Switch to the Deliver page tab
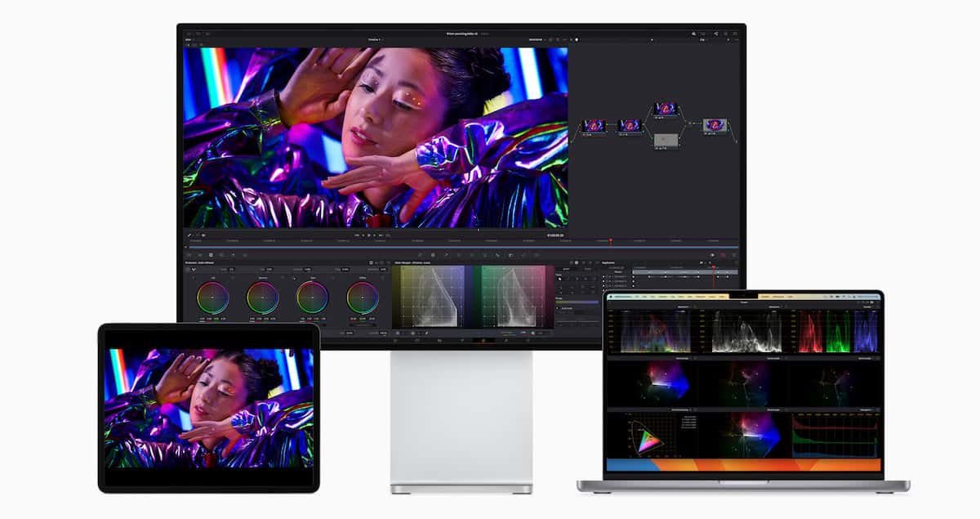Image resolution: width=980 pixels, height=519 pixels. pos(527,340)
